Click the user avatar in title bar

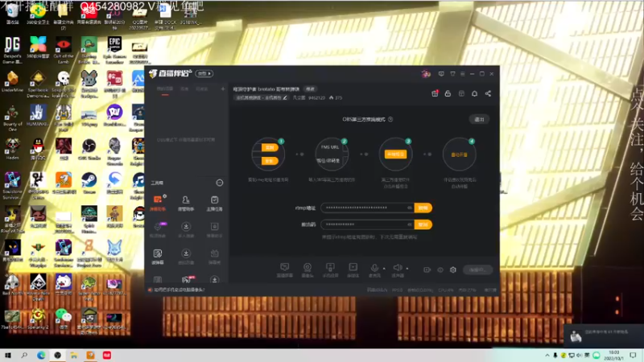pos(426,74)
